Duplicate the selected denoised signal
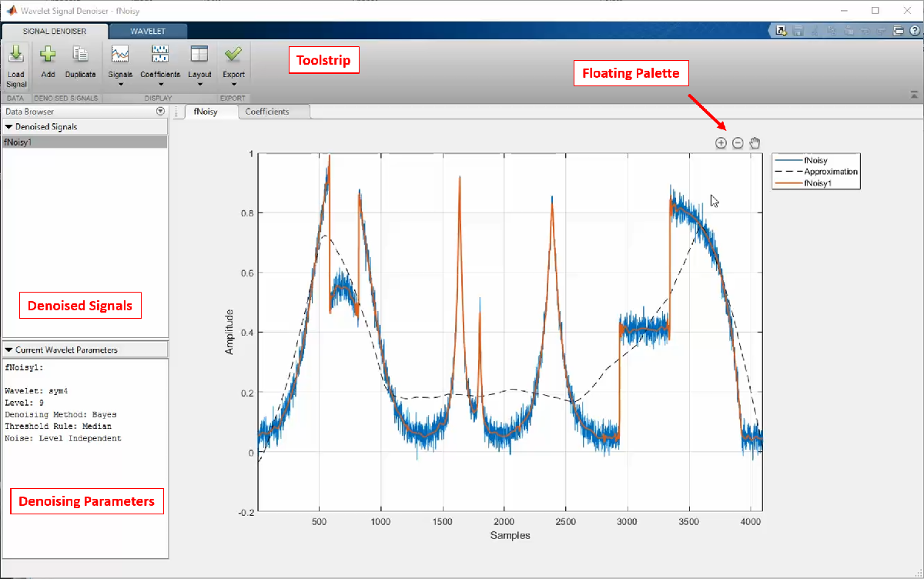The width and height of the screenshot is (924, 579). (x=80, y=62)
